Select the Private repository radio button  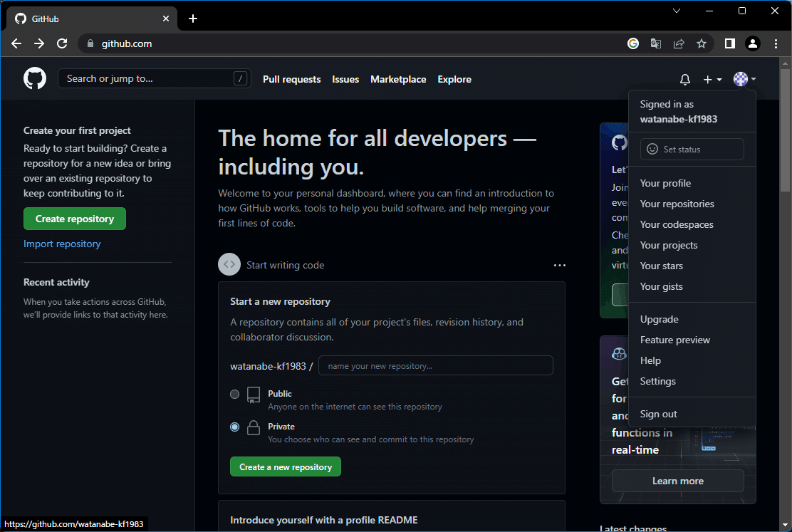[x=234, y=427]
